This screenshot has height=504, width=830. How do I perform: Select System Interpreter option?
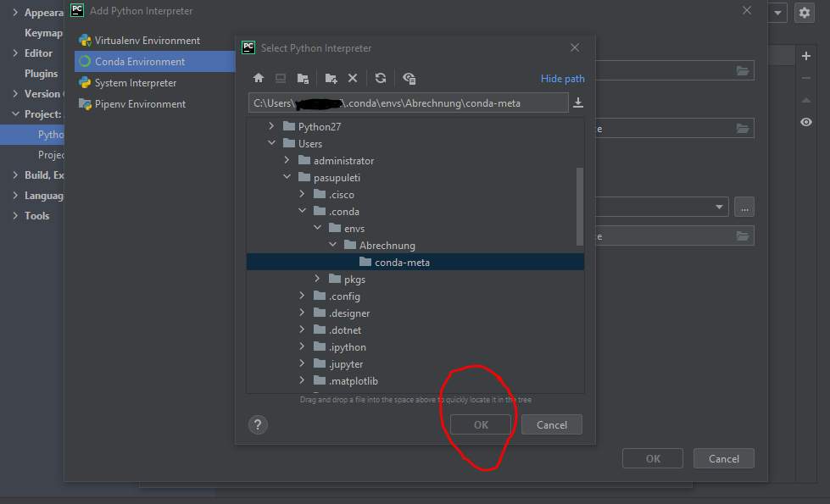click(154, 83)
